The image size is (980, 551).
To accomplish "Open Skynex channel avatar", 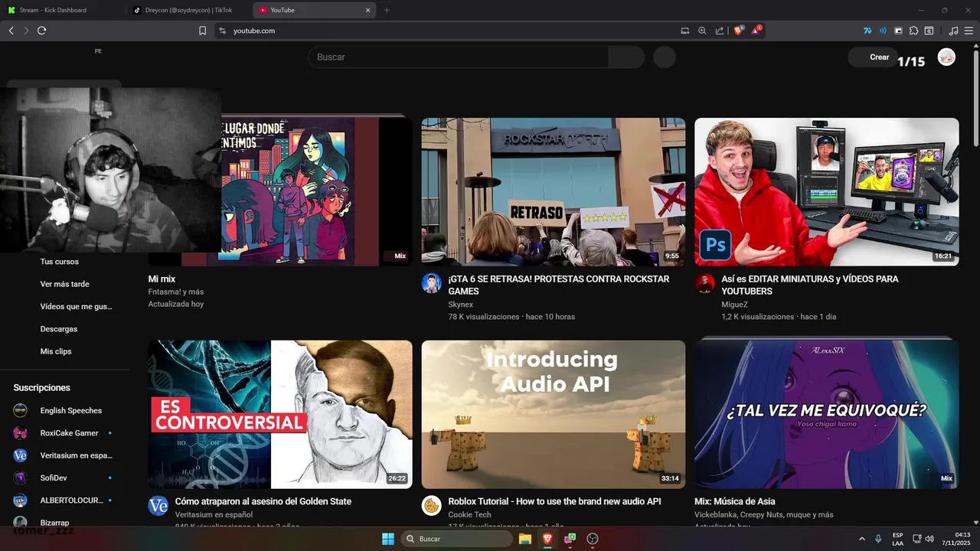I will pos(432,283).
